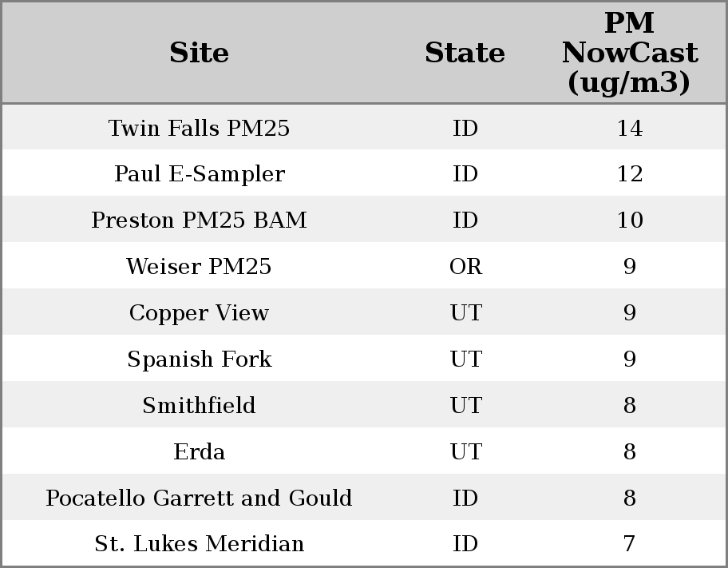The image size is (728, 568).
Task: Click the NowCast value 12
Action: pyautogui.click(x=629, y=174)
